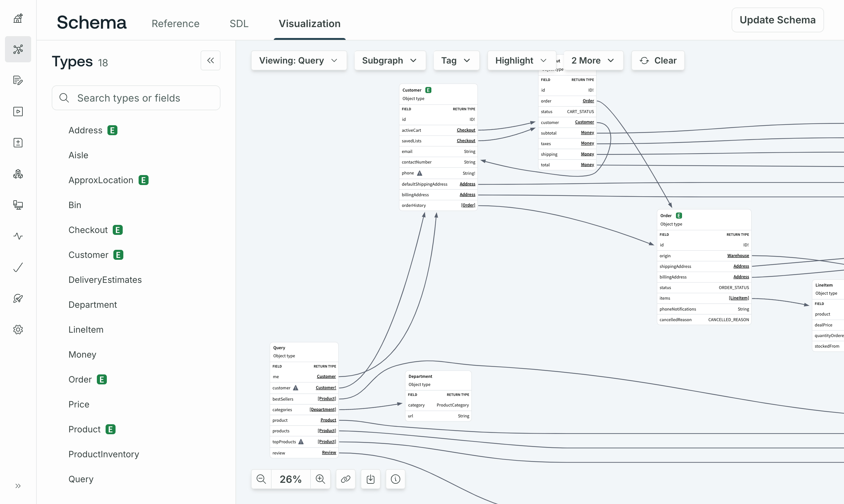Open the document edit icon in sidebar
Screen dimensions: 844x504
click(x=18, y=80)
